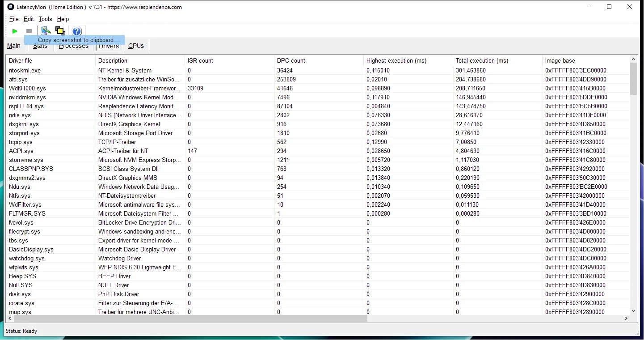Select the Drivers tab
Viewport: 644px width, 340px height.
click(x=109, y=46)
